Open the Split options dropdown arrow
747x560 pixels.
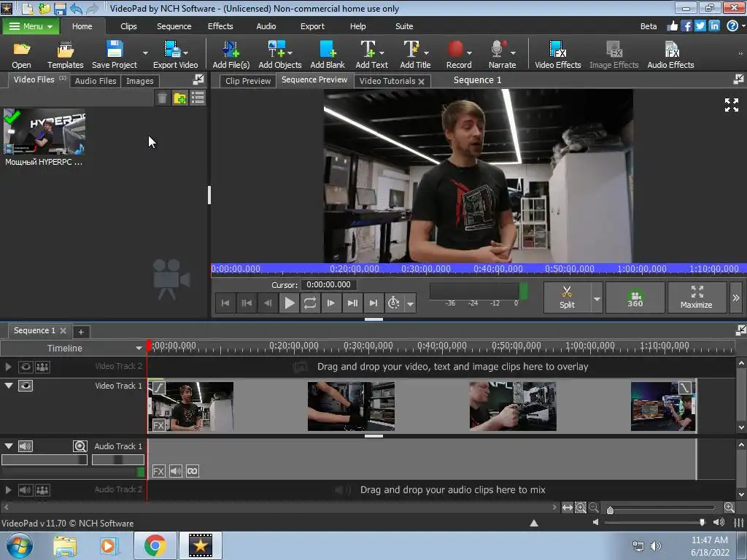[597, 298]
